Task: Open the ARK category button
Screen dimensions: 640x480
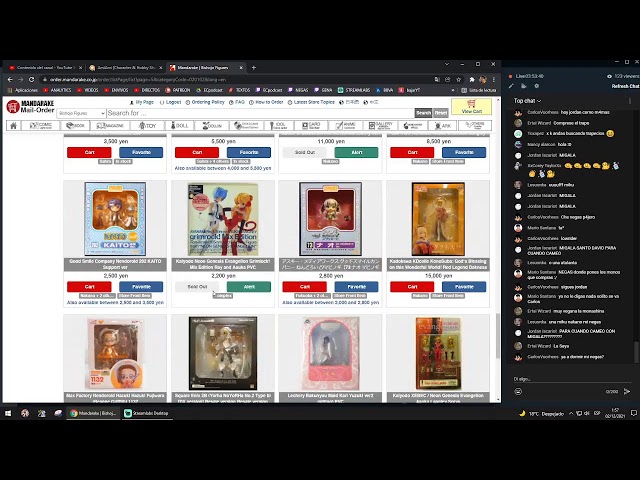Action: point(443,126)
